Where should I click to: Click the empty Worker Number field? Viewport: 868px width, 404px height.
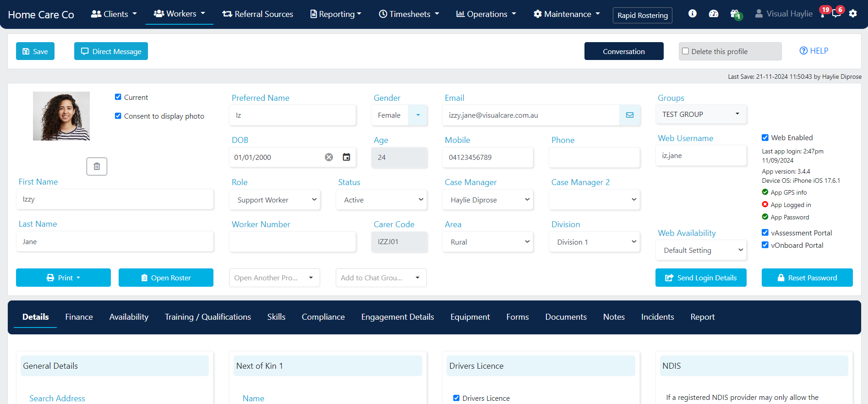293,241
